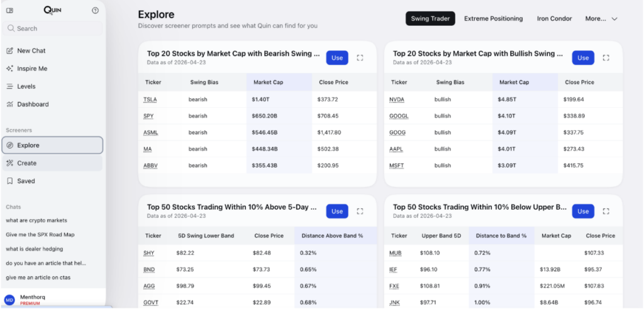
Task: Expand the Bearish Swing card fullscreen
Action: click(360, 58)
